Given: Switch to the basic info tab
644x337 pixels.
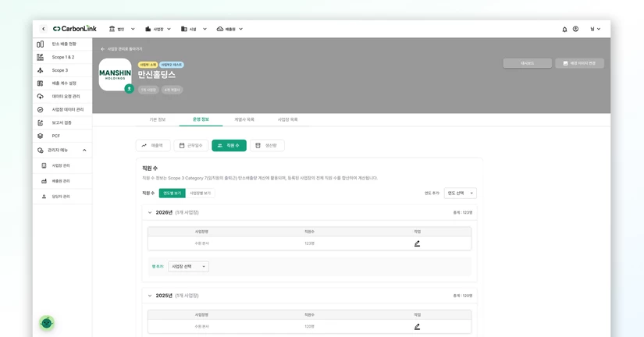Looking at the screenshot, I should pyautogui.click(x=158, y=119).
